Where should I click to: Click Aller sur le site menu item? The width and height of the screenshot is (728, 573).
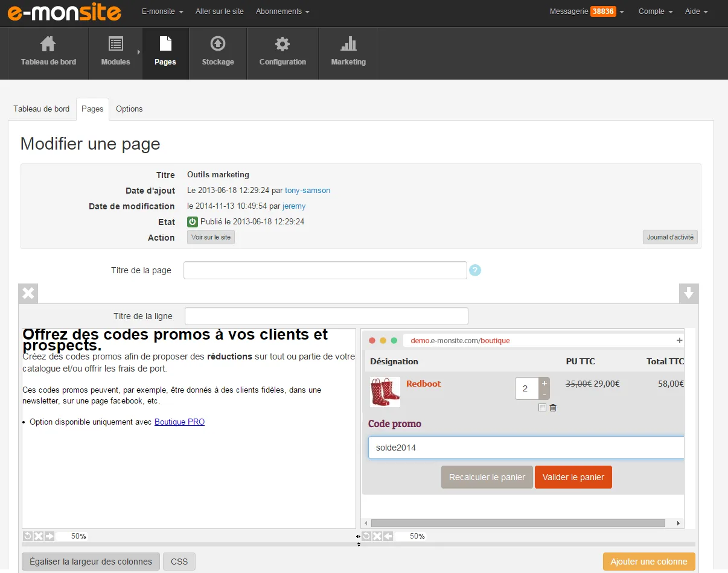[220, 11]
